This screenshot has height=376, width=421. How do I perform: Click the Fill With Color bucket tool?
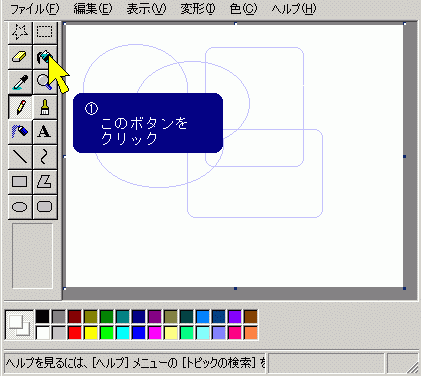click(x=45, y=57)
